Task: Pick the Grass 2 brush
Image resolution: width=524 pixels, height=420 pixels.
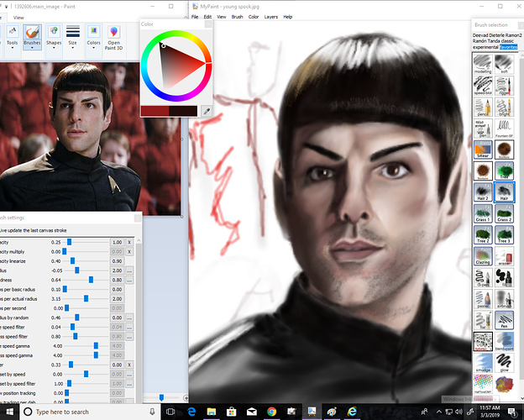Action: (x=504, y=213)
